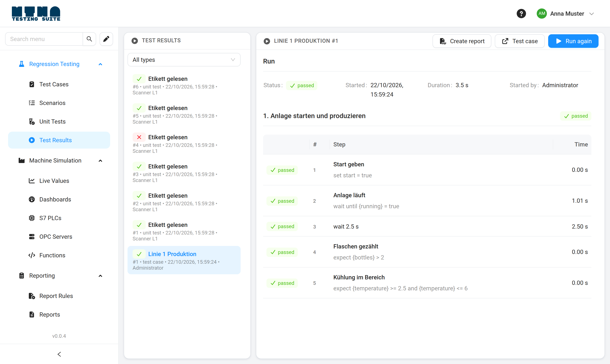Click the Reporting clipboard icon
The image size is (610, 364).
click(x=22, y=276)
